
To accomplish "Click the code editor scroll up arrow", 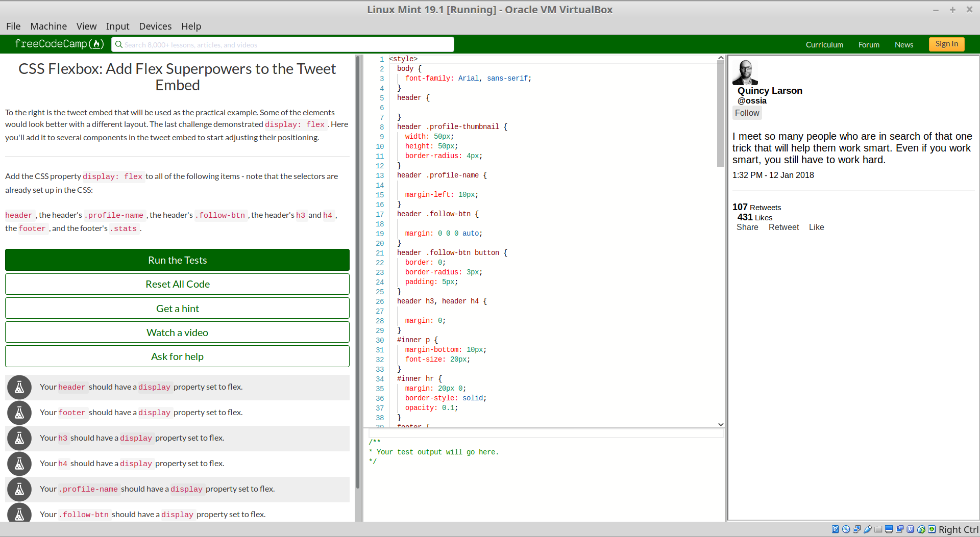I will (721, 58).
